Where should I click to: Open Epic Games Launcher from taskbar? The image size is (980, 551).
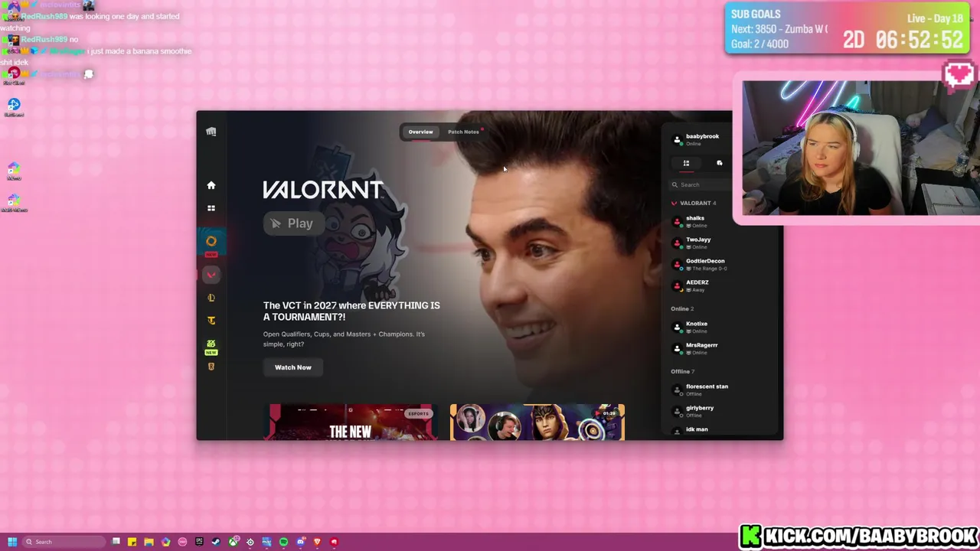pos(199,542)
